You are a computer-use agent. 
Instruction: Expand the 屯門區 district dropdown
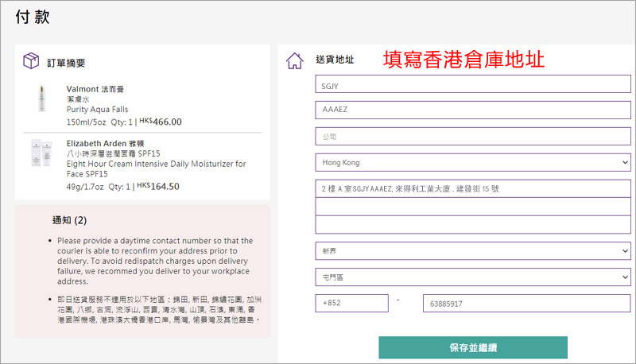(472, 277)
